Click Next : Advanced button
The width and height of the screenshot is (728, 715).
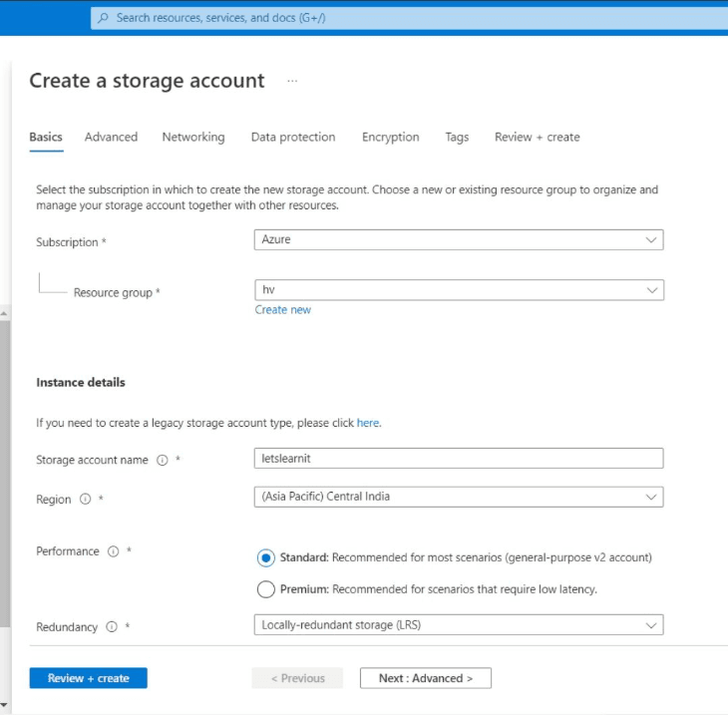click(426, 678)
